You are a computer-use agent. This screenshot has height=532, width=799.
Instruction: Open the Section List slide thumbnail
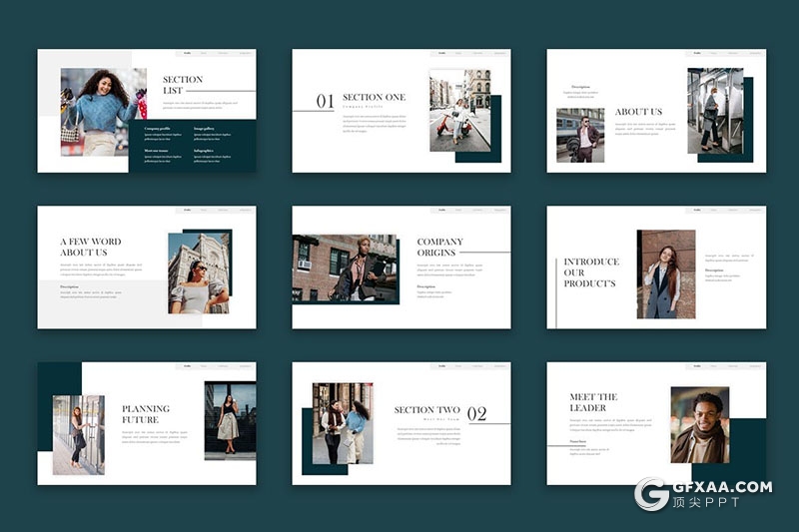coord(147,111)
